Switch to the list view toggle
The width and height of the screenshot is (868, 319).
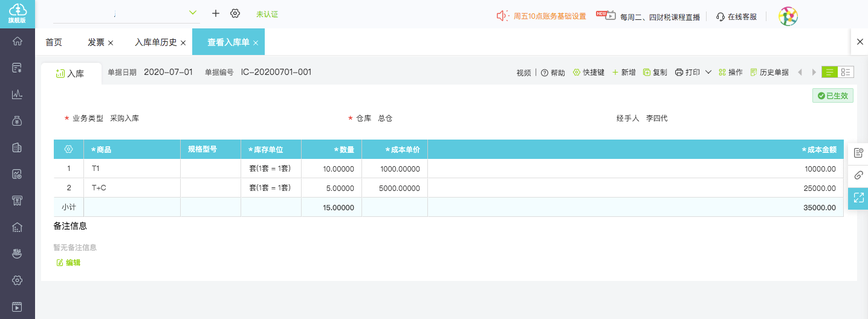[829, 72]
